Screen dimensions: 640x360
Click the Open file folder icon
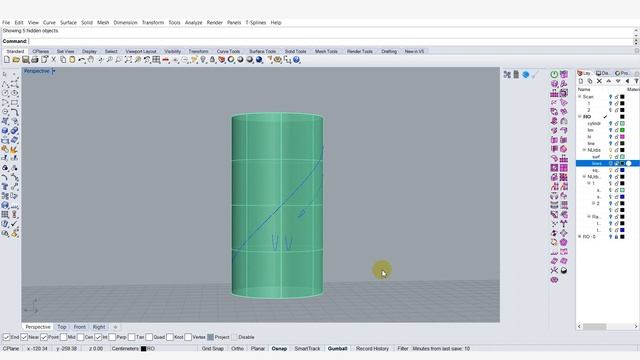pos(16,60)
